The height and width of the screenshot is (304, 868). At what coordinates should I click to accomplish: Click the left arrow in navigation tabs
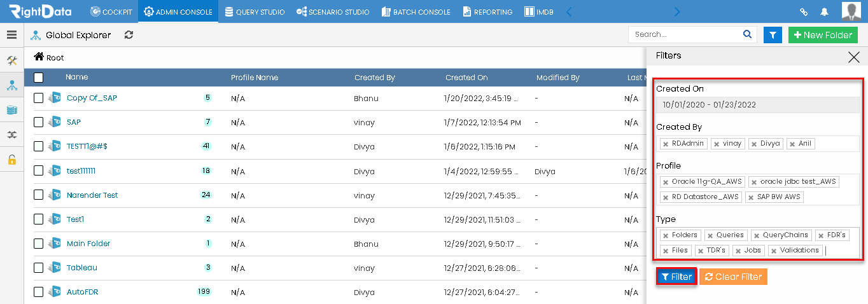[x=569, y=11]
